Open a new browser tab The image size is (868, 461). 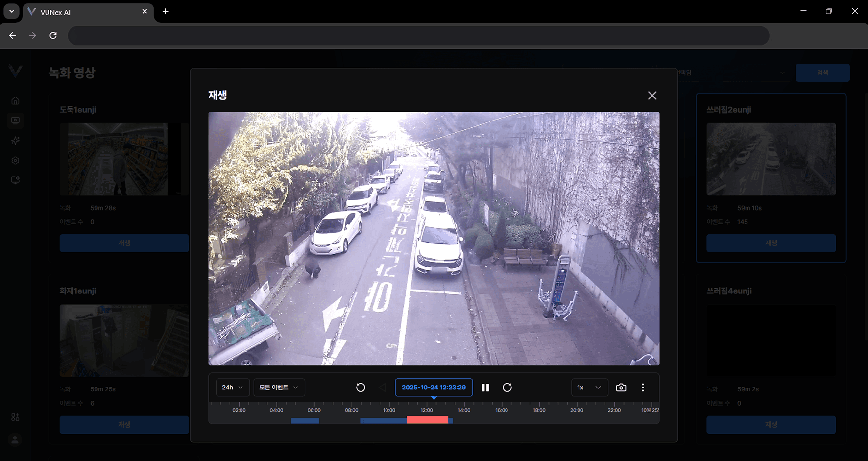click(166, 12)
